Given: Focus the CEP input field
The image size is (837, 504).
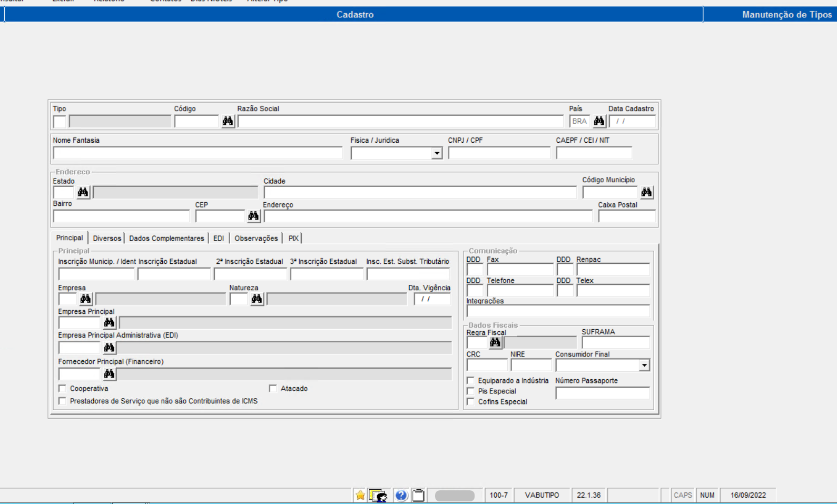Looking at the screenshot, I should 220,216.
